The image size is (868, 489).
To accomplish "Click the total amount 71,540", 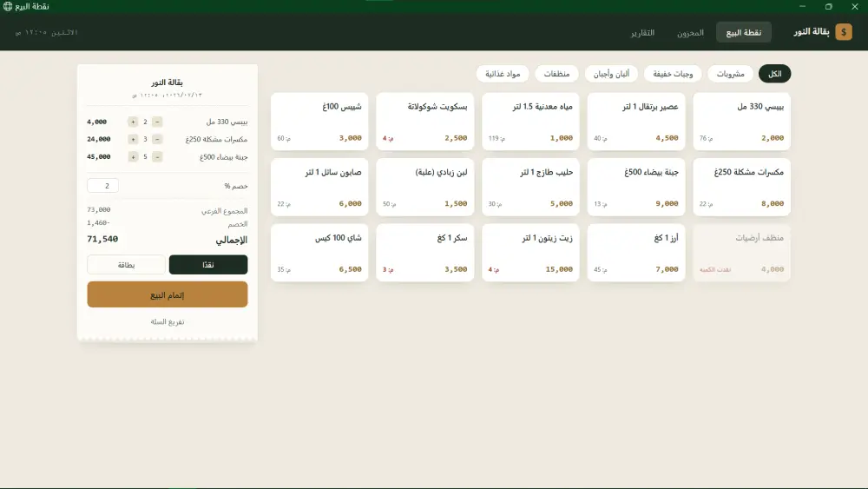I will click(x=102, y=239).
